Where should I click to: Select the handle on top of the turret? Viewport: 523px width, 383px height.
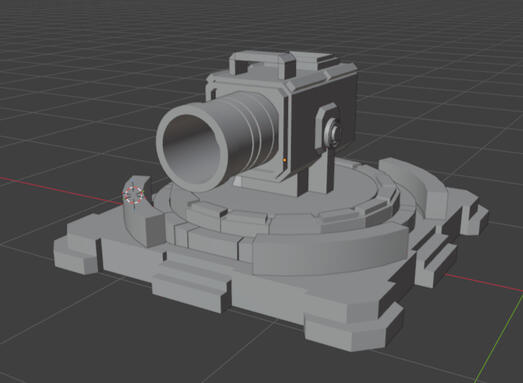coord(262,63)
